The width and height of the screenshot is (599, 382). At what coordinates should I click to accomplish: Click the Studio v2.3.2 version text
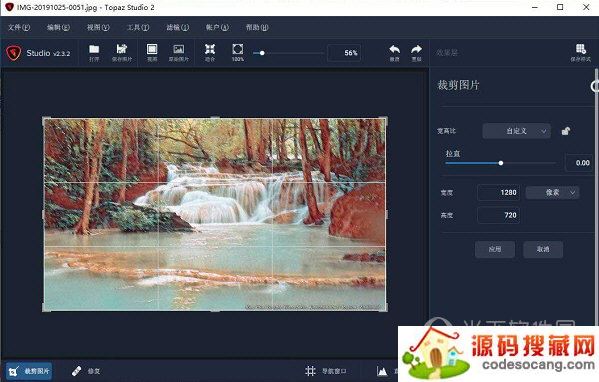[x=48, y=53]
